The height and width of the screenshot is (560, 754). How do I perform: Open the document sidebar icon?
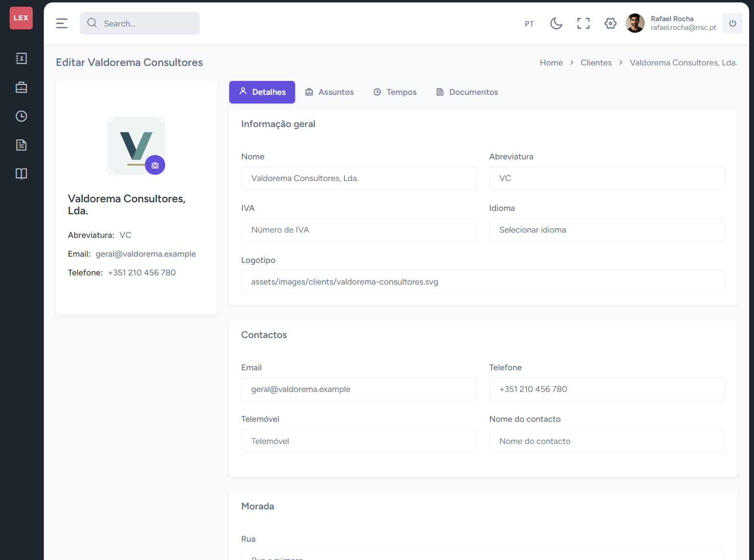(21, 145)
